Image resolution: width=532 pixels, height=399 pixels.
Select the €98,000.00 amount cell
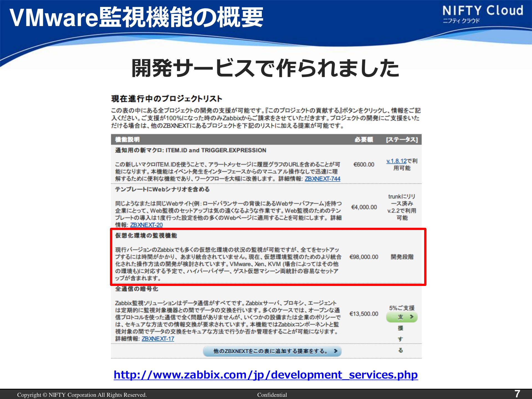pyautogui.click(x=364, y=257)
